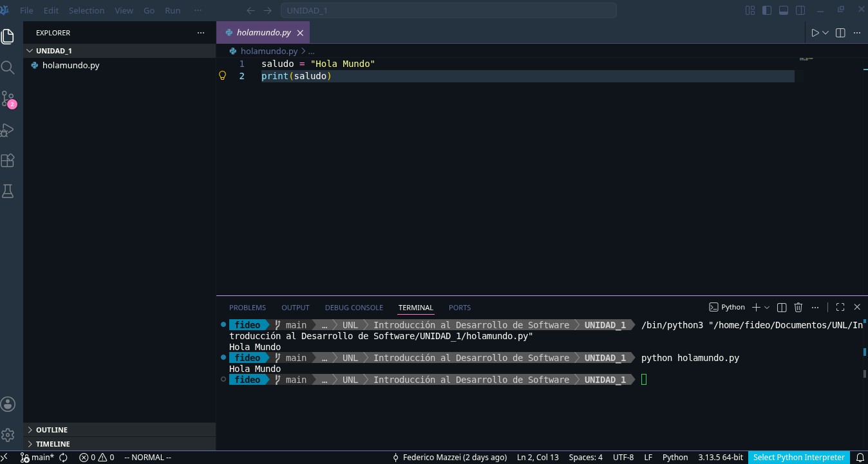Open the new terminal launch profile dropdown
The width and height of the screenshot is (868, 464).
click(767, 307)
